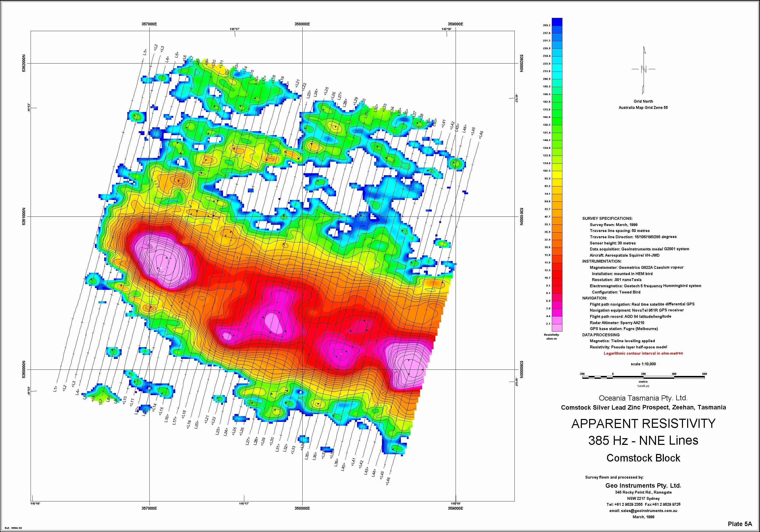Click the 359000E easting label at bottom
The height and width of the screenshot is (532, 760).
tap(455, 508)
